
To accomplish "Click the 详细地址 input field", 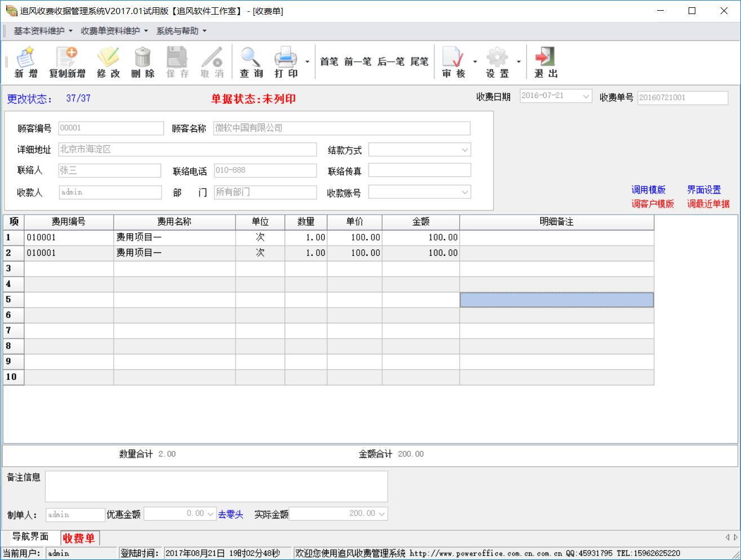I will pos(187,150).
